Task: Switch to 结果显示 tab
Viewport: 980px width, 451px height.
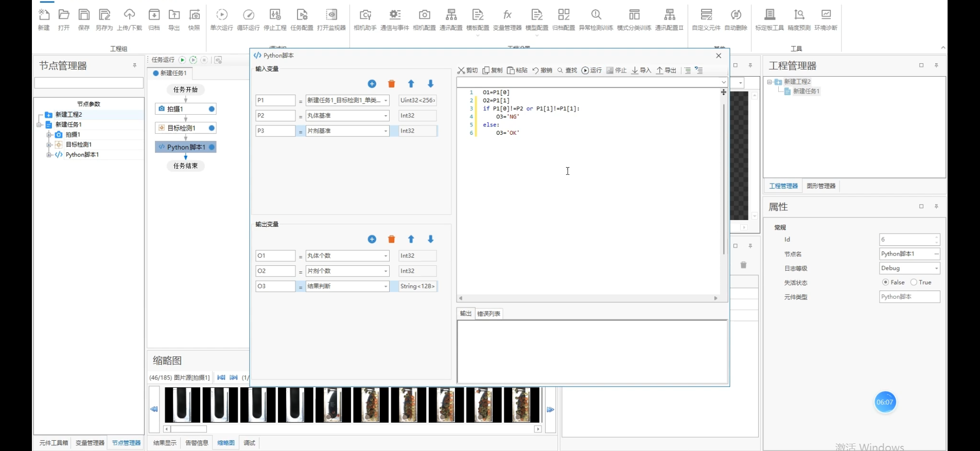Action: pyautogui.click(x=165, y=443)
